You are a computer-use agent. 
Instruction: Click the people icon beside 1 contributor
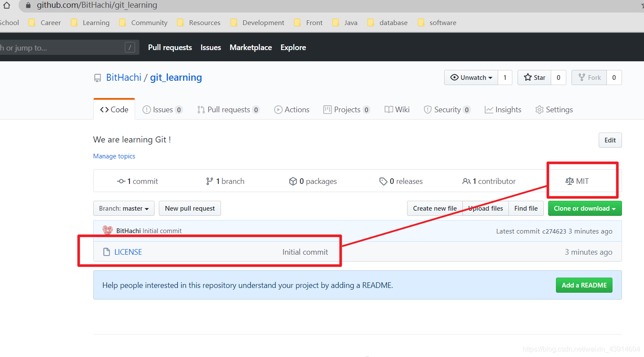467,181
